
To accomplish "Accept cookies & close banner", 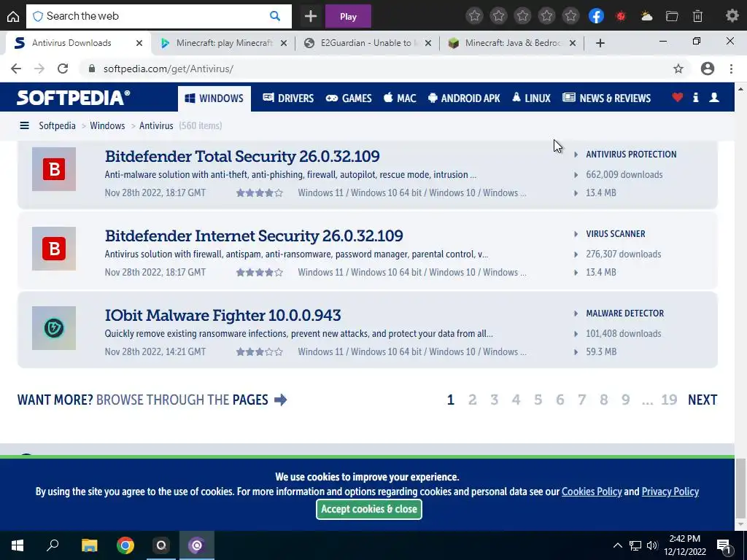I will pos(368,509).
